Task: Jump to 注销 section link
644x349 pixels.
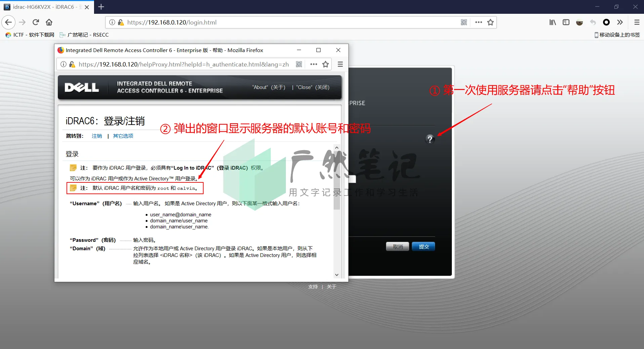Action: 97,136
